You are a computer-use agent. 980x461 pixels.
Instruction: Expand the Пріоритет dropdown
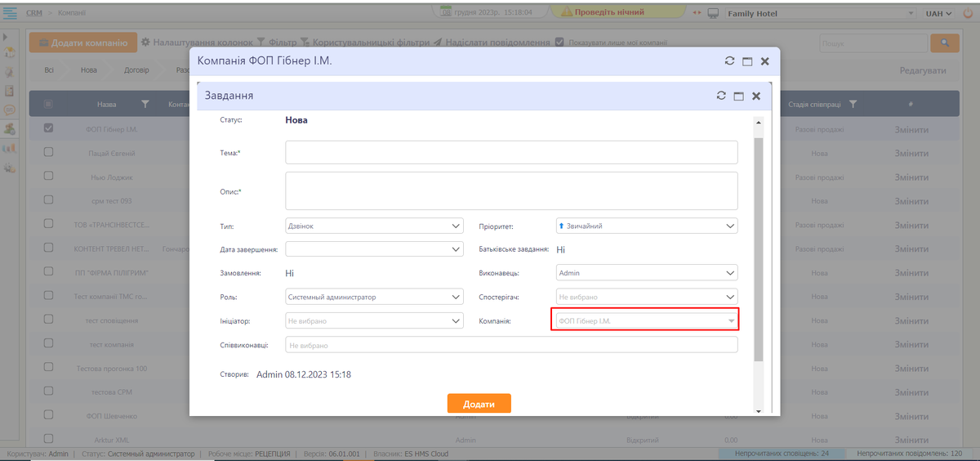646,226
